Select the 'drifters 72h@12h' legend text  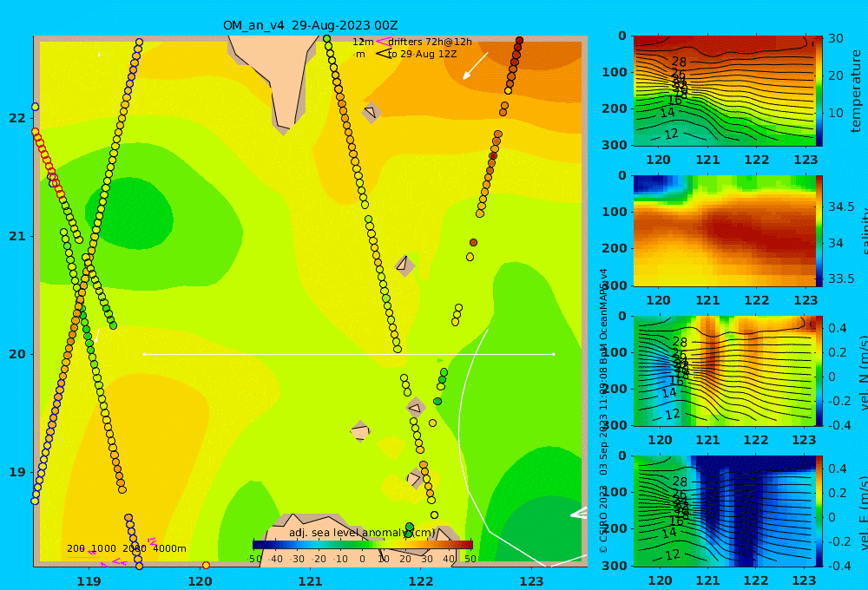pos(430,42)
